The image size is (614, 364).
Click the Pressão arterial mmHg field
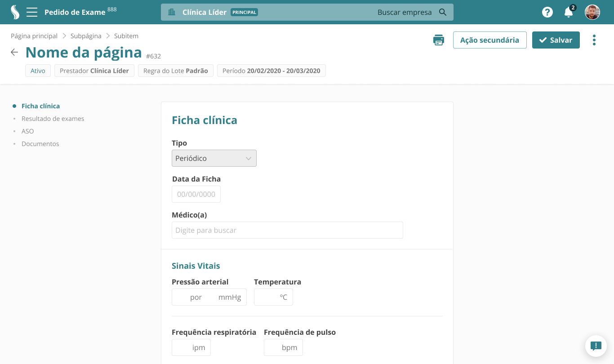click(x=209, y=297)
